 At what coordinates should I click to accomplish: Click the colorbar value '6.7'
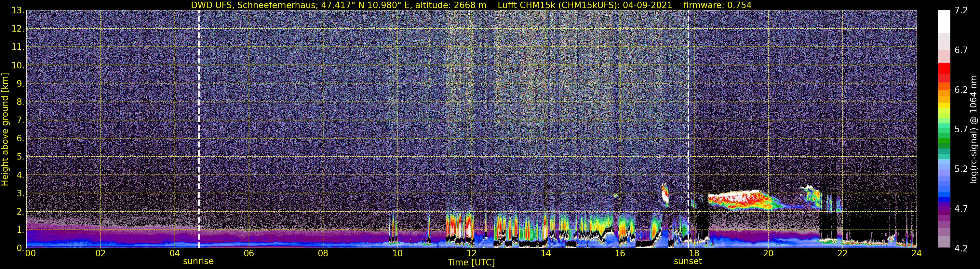click(961, 50)
